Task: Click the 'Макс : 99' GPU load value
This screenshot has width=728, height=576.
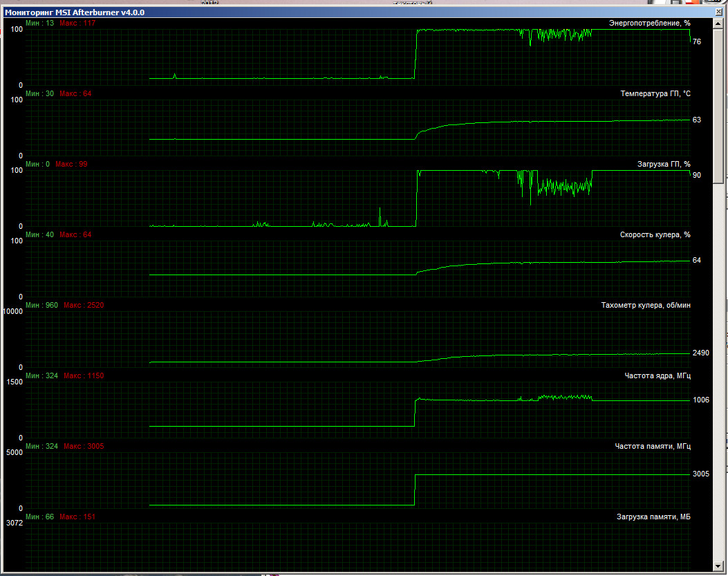Action: click(71, 165)
